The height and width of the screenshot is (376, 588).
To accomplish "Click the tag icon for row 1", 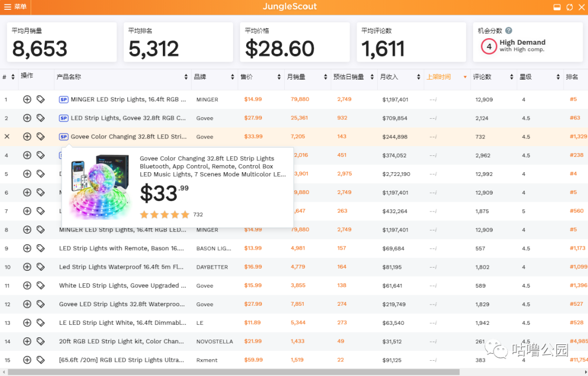I will coord(40,99).
